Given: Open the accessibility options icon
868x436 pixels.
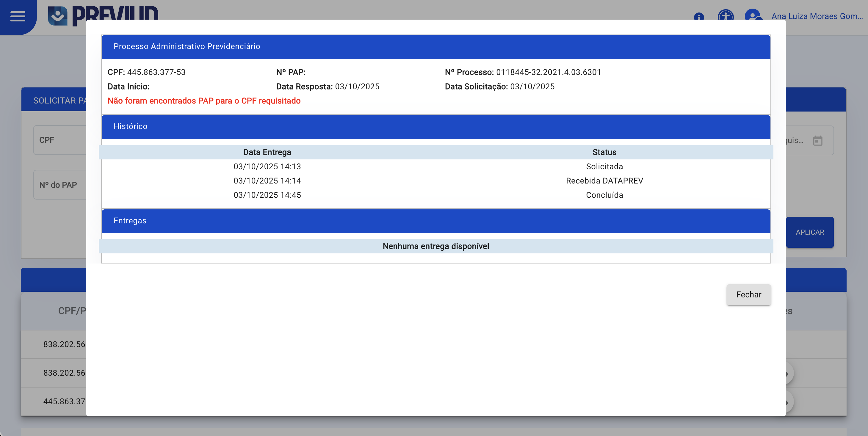Looking at the screenshot, I should point(726,15).
